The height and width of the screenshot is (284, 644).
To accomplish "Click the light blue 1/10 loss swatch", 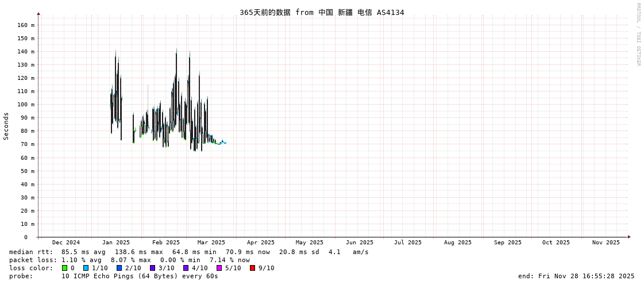I will click(x=86, y=268).
